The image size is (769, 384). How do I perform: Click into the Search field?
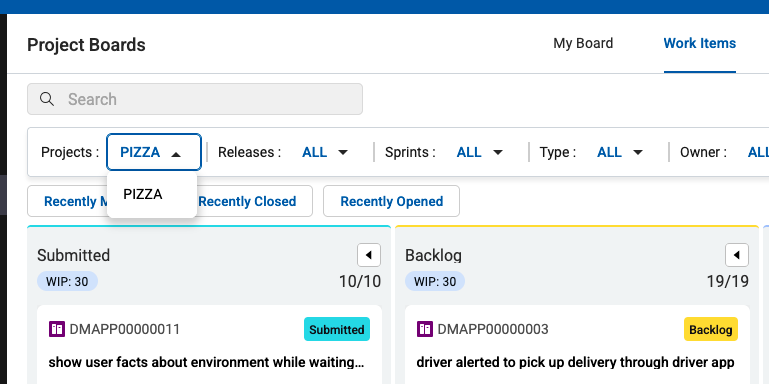pos(195,99)
